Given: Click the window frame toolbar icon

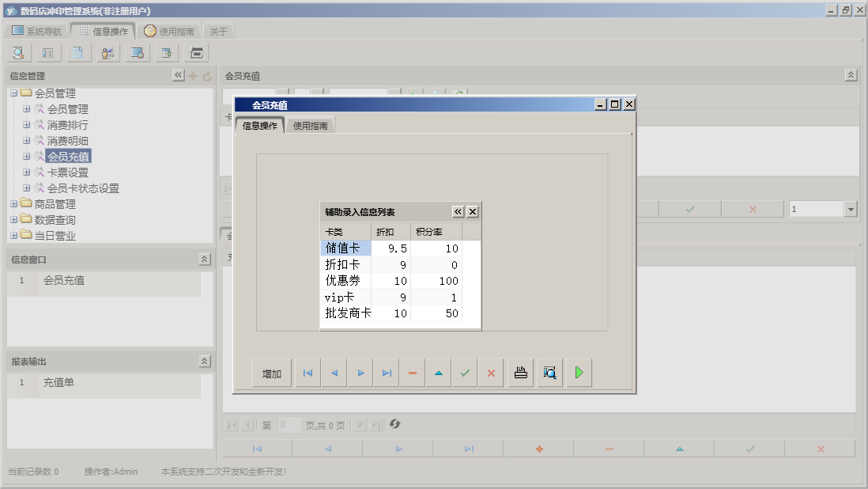Looking at the screenshot, I should (x=197, y=53).
